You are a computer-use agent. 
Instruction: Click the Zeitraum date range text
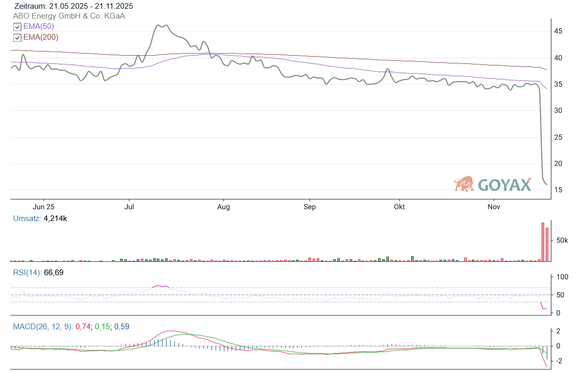(x=74, y=6)
